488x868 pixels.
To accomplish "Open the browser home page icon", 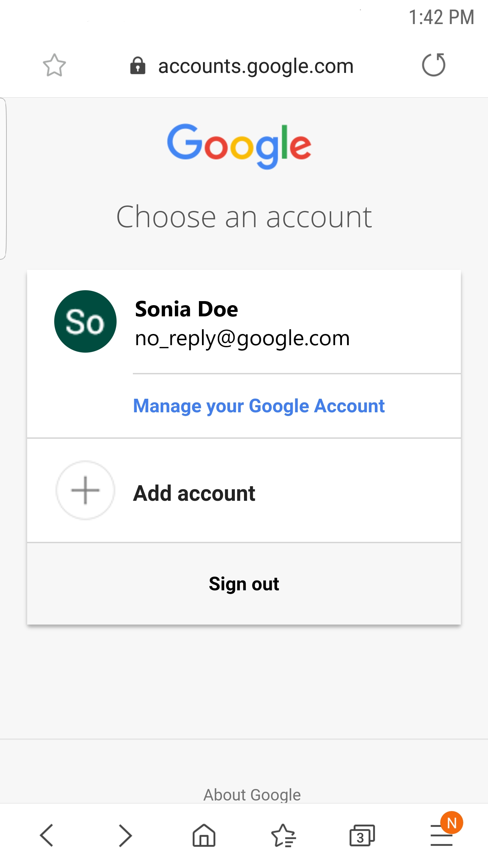I will 204,835.
